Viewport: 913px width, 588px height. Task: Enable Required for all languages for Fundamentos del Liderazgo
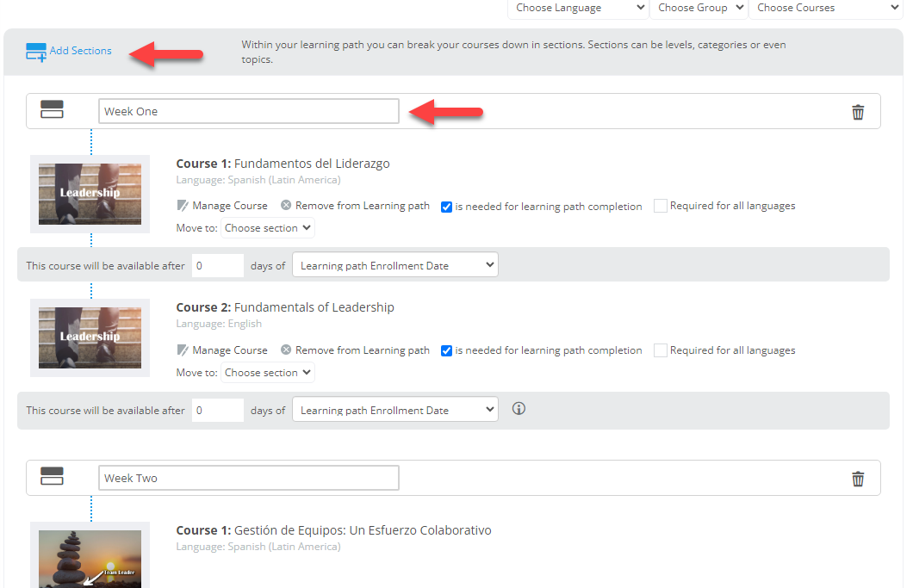[x=660, y=206]
